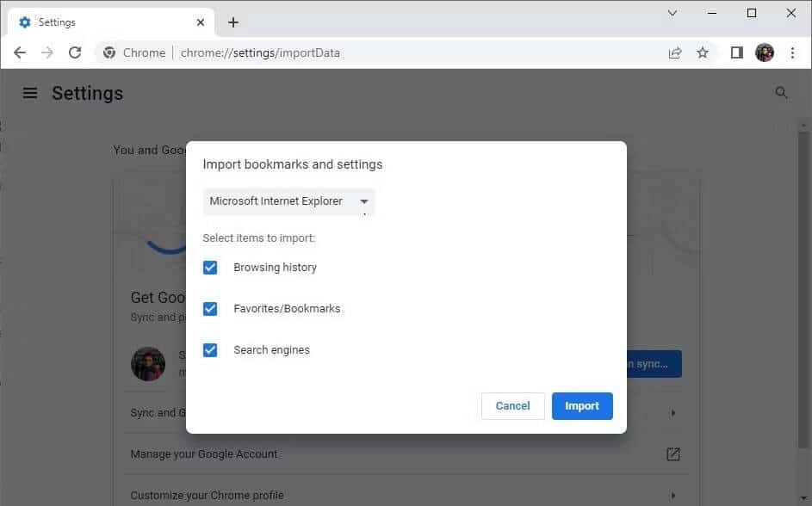The width and height of the screenshot is (812, 506).
Task: Uncheck Browsing history
Action: [x=210, y=267]
